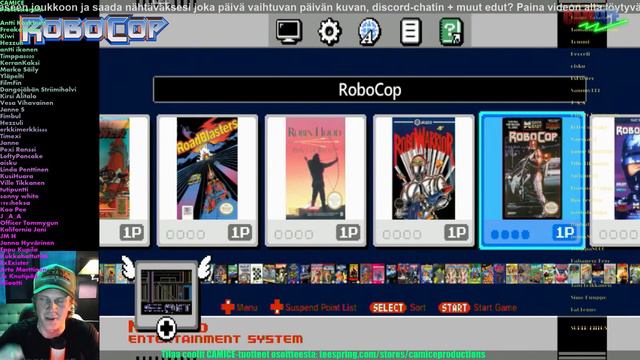
Task: Select the RoadBlasters game cover
Action: (x=207, y=168)
